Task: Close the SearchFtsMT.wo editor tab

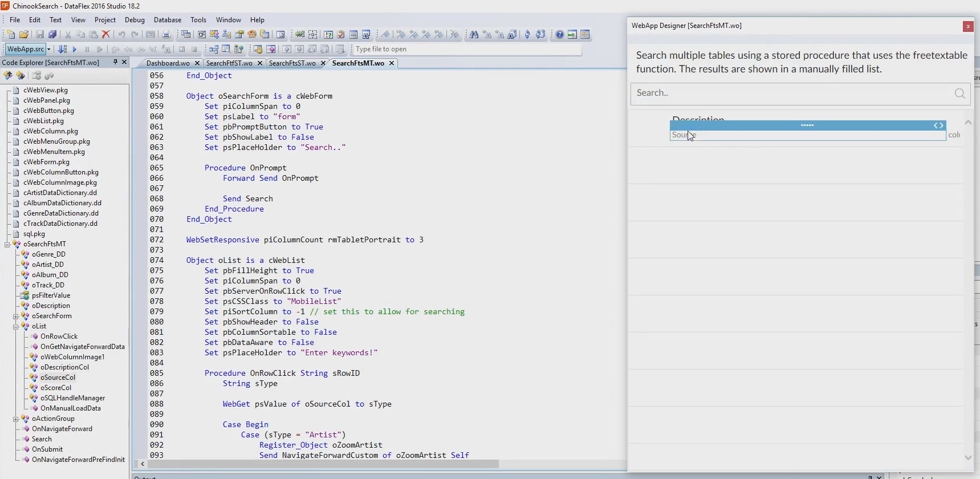Action: (x=392, y=63)
